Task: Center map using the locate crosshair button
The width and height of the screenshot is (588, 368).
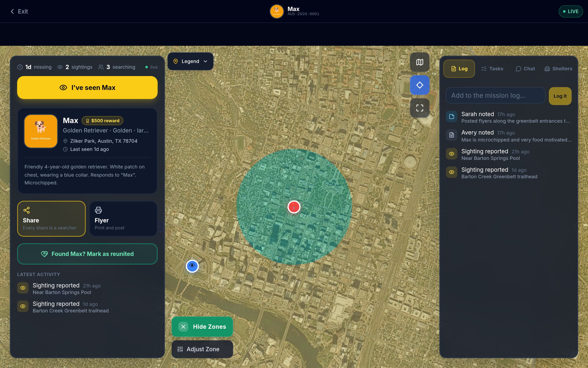Action: (420, 85)
